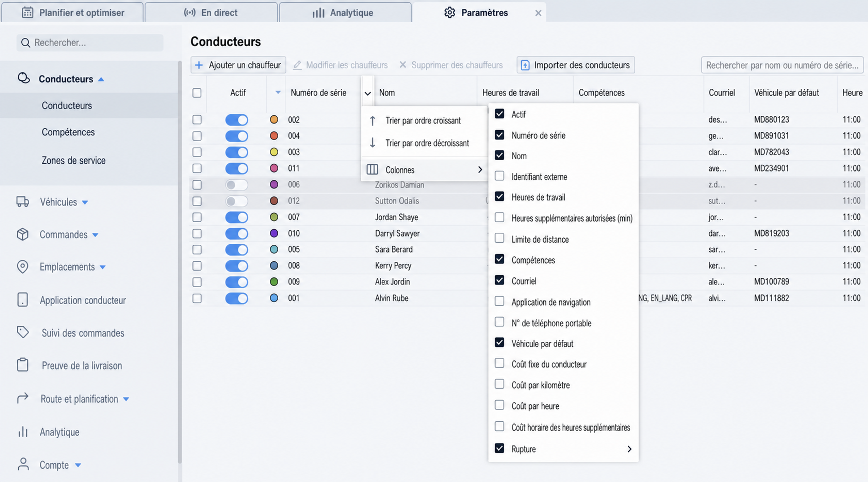
Task: Click the Route et planification arrow icon
Action: pyautogui.click(x=22, y=398)
